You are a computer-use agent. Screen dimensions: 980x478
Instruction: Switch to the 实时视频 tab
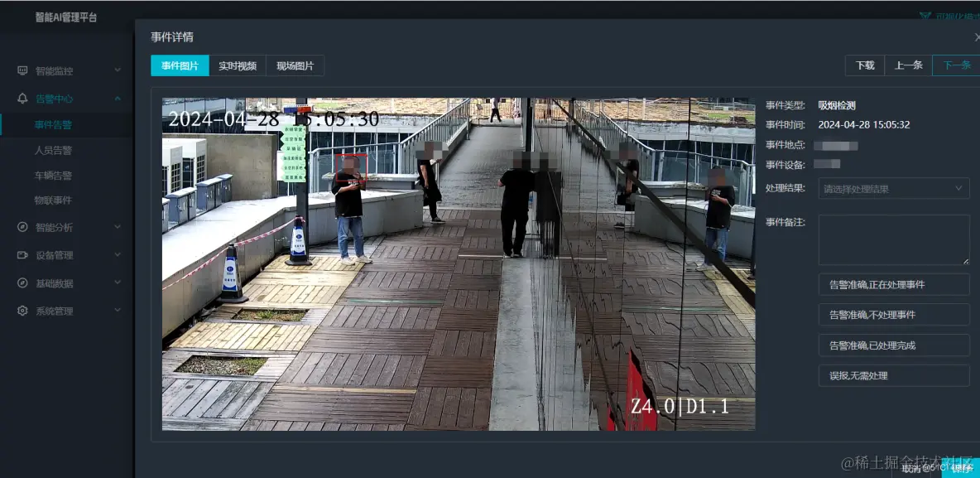coord(238,65)
